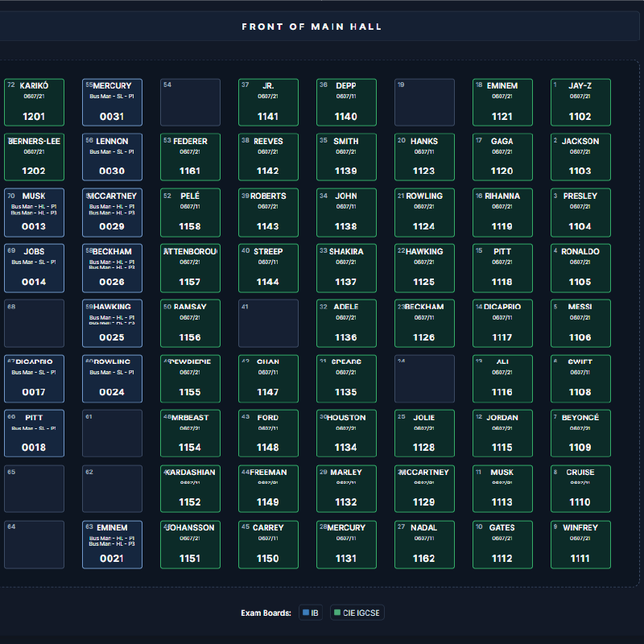
Task: Select PELÉ seat card 1158
Action: point(190,213)
